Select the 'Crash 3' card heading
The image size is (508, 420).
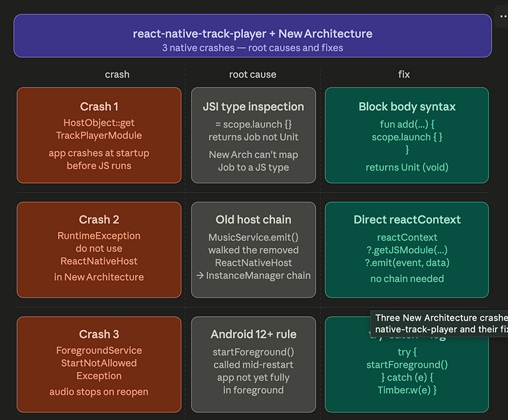99,334
